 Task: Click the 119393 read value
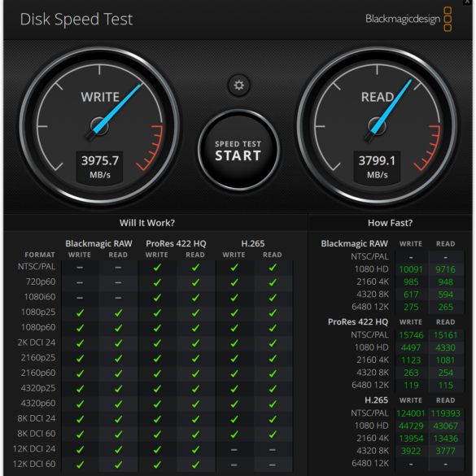pos(445,413)
